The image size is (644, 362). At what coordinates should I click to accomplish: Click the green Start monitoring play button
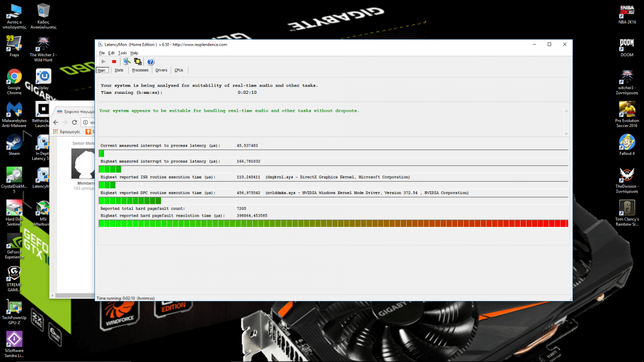104,62
